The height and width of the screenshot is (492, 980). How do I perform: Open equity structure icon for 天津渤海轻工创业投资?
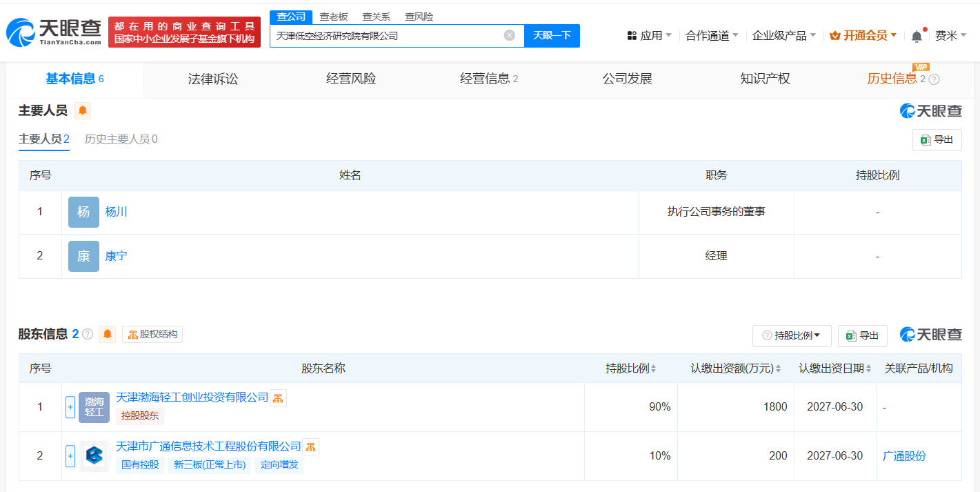tap(278, 397)
